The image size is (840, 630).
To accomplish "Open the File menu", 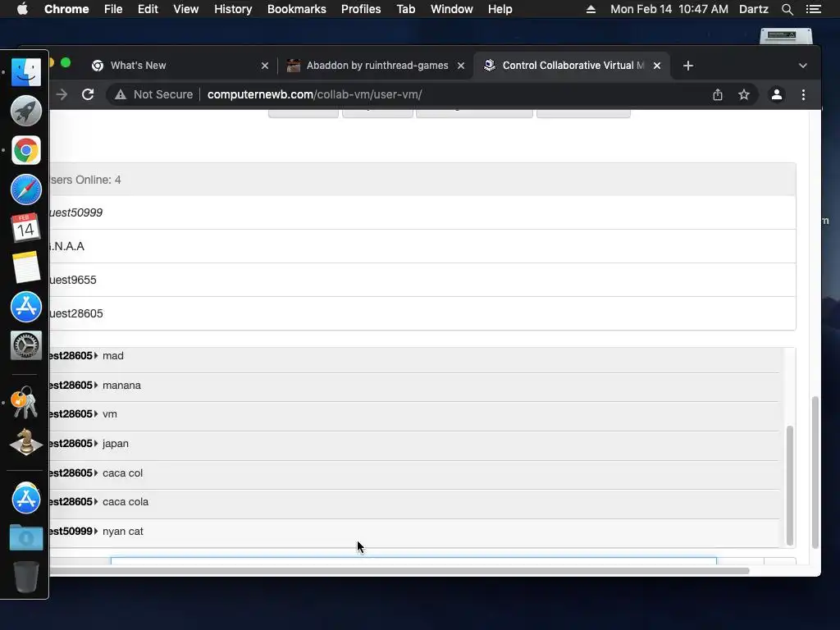I will pos(113,9).
